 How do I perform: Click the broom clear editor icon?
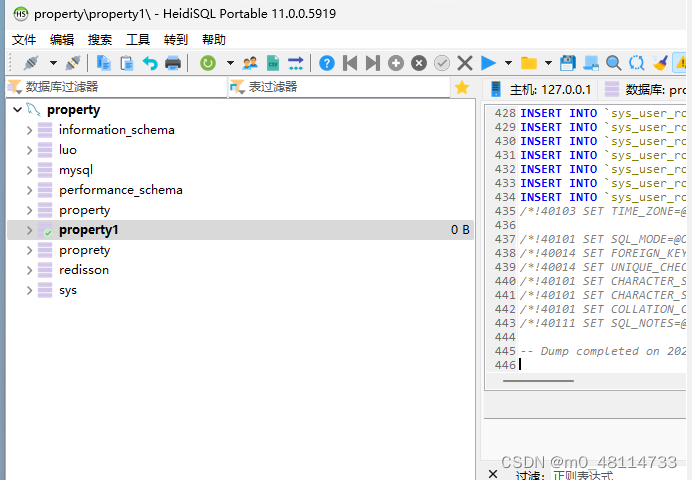point(660,63)
